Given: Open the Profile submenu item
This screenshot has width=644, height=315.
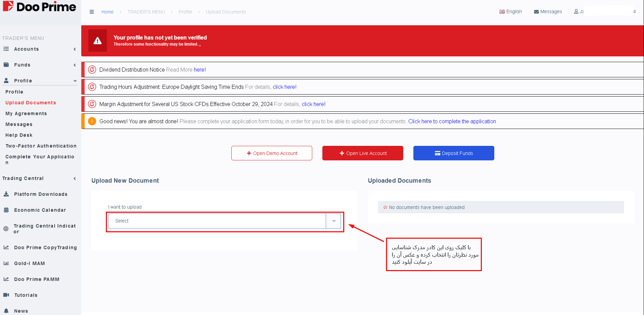Looking at the screenshot, I should [14, 92].
